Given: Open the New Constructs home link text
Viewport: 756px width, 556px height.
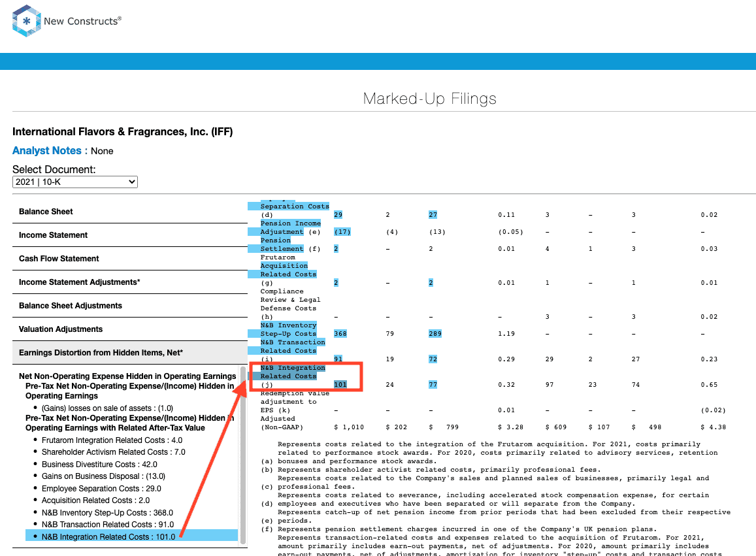Looking at the screenshot, I should (x=82, y=21).
